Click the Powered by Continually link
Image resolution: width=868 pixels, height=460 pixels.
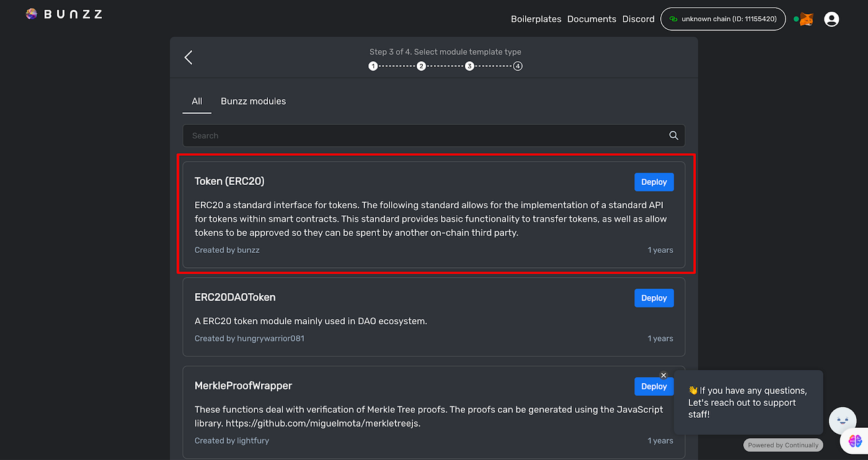click(783, 445)
